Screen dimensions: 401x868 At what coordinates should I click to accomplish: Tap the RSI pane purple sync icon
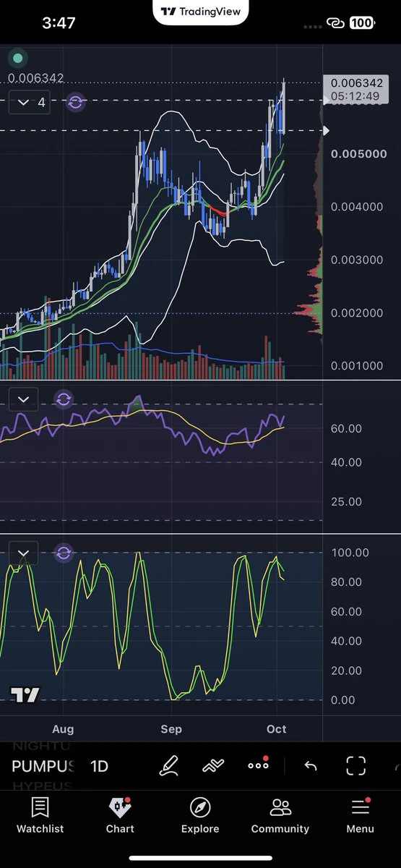64,399
